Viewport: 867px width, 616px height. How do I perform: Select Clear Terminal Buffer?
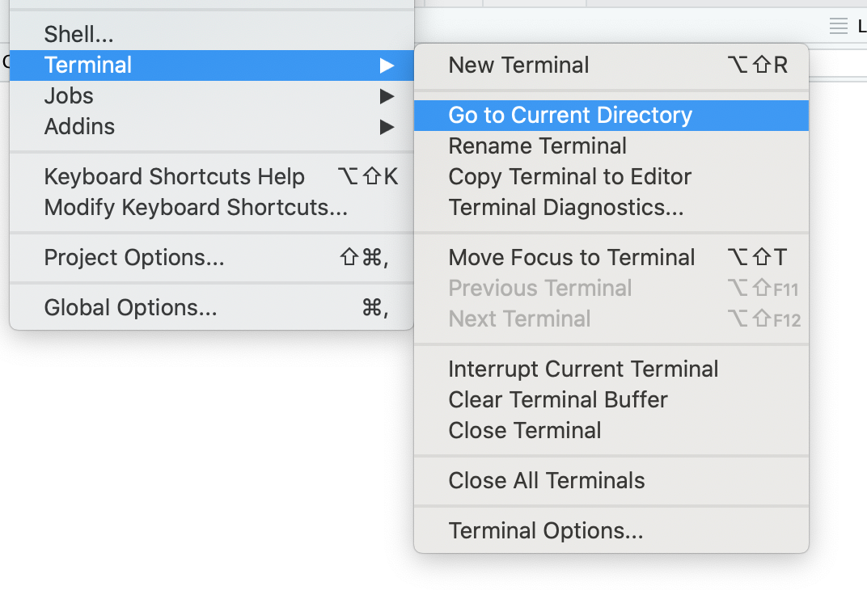coord(558,399)
